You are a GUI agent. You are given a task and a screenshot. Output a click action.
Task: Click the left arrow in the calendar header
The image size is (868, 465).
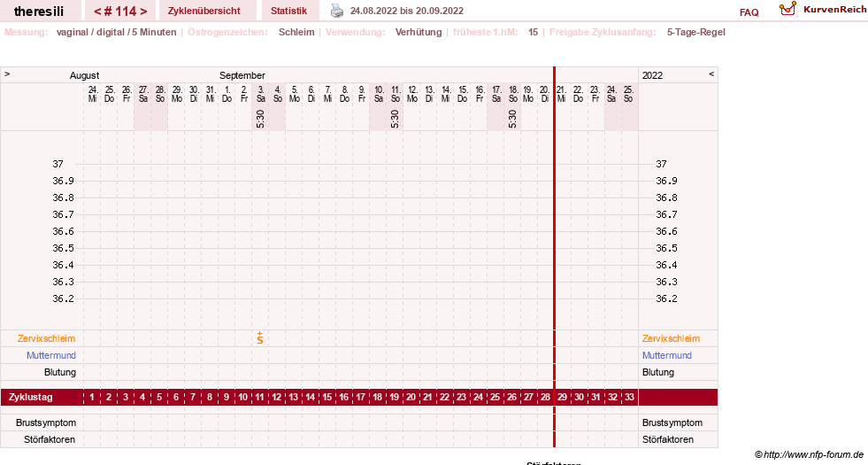coord(7,74)
